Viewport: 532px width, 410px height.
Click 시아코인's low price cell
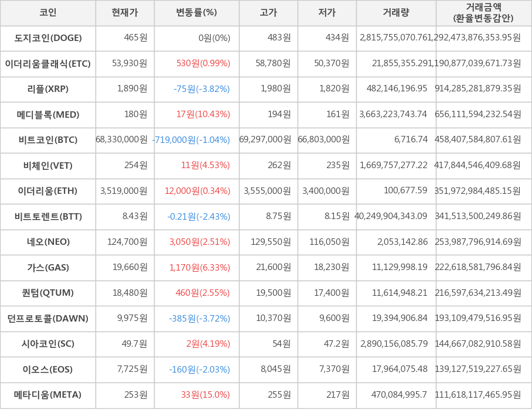pyautogui.click(x=326, y=344)
